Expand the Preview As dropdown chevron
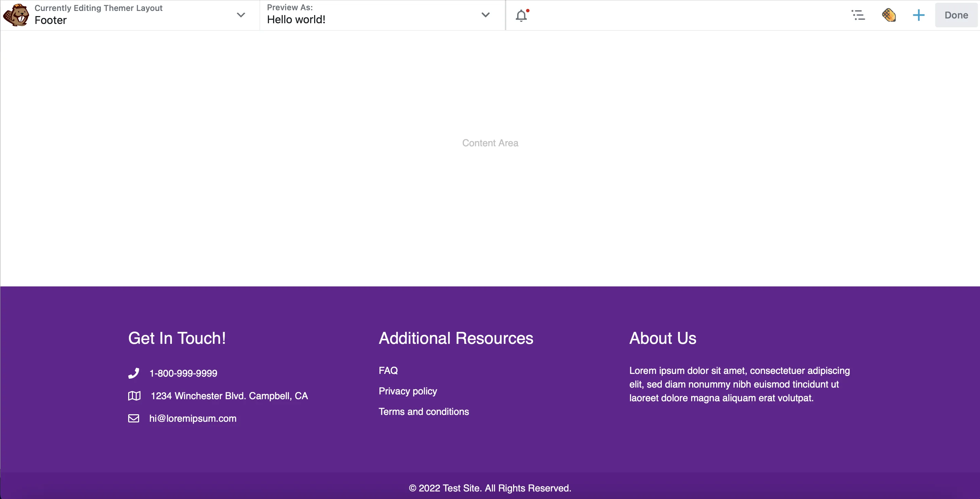 485,15
